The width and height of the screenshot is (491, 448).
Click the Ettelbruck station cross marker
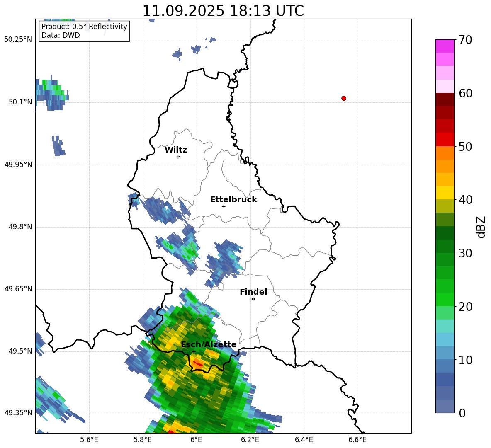[x=224, y=206]
